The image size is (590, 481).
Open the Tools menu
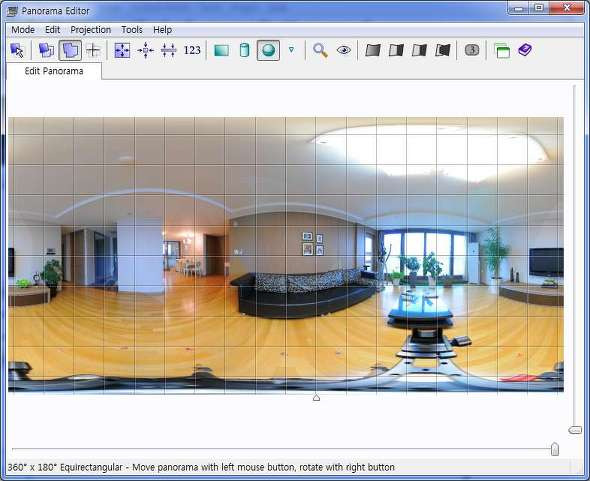coord(132,30)
